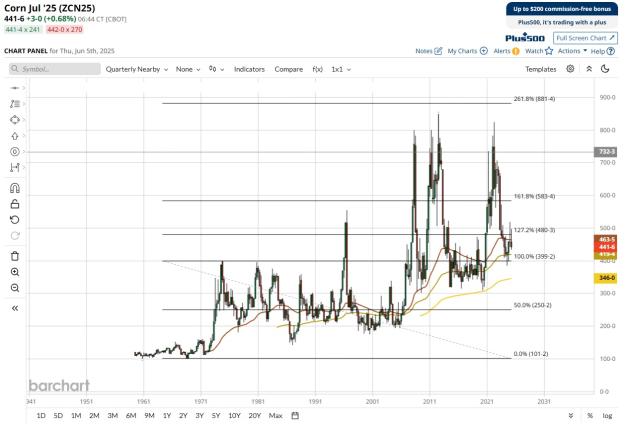The image size is (625, 430).
Task: Select the 161.8% (583-4) Fibonacci level
Action: (x=534, y=196)
